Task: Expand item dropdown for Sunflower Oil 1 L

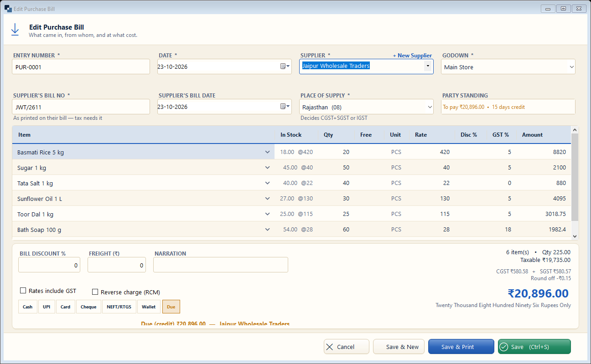Action: click(x=268, y=199)
